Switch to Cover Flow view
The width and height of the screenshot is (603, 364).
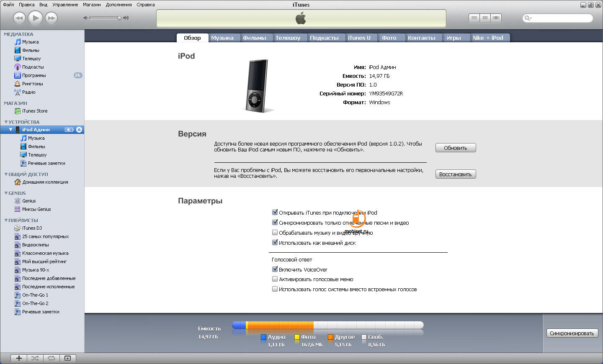point(496,18)
